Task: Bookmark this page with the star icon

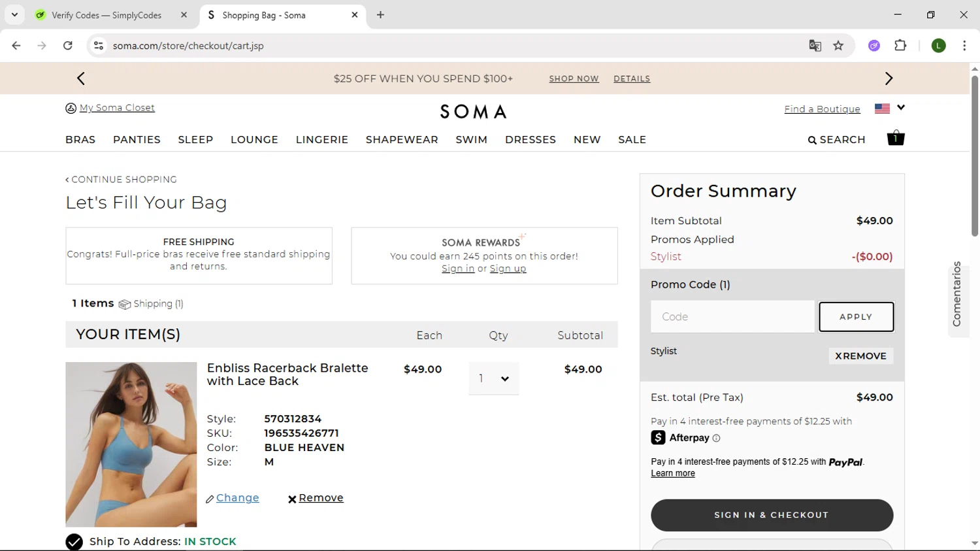Action: pyautogui.click(x=838, y=46)
